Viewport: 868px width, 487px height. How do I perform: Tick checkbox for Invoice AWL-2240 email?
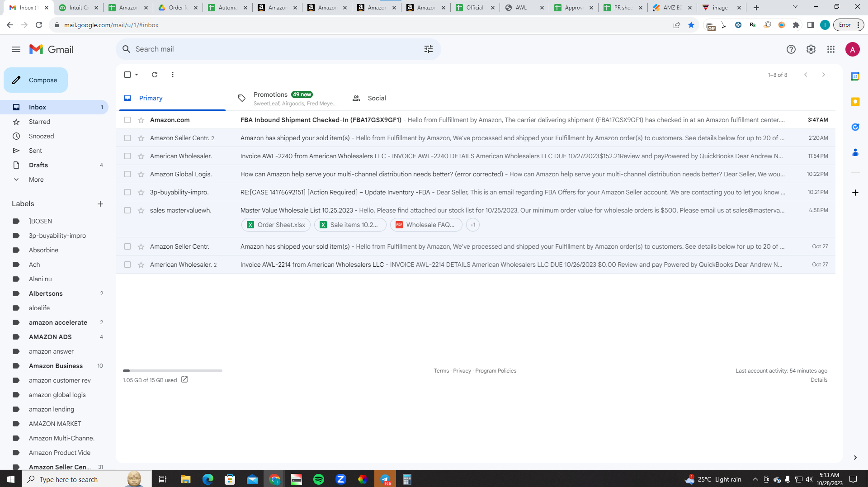(127, 156)
